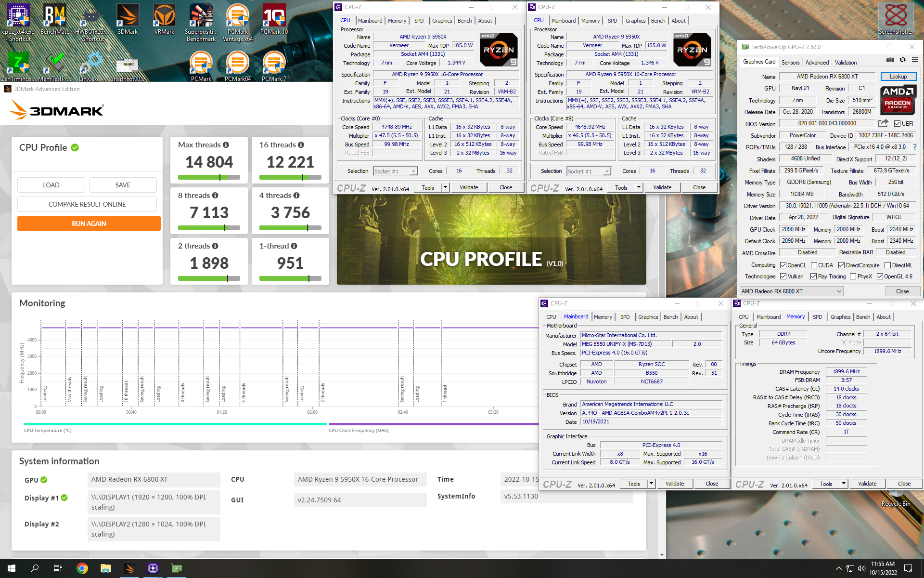Show info icon for 1-thread score

(294, 246)
